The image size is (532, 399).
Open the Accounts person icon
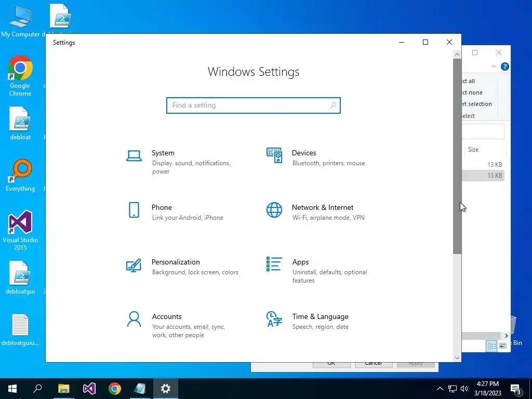pyautogui.click(x=134, y=320)
